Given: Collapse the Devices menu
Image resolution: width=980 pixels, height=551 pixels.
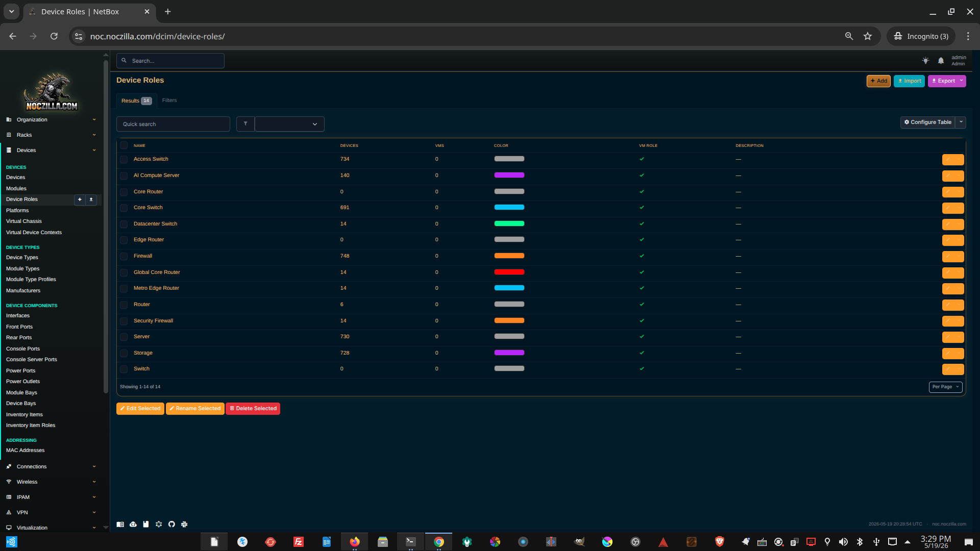Looking at the screenshot, I should (x=51, y=151).
